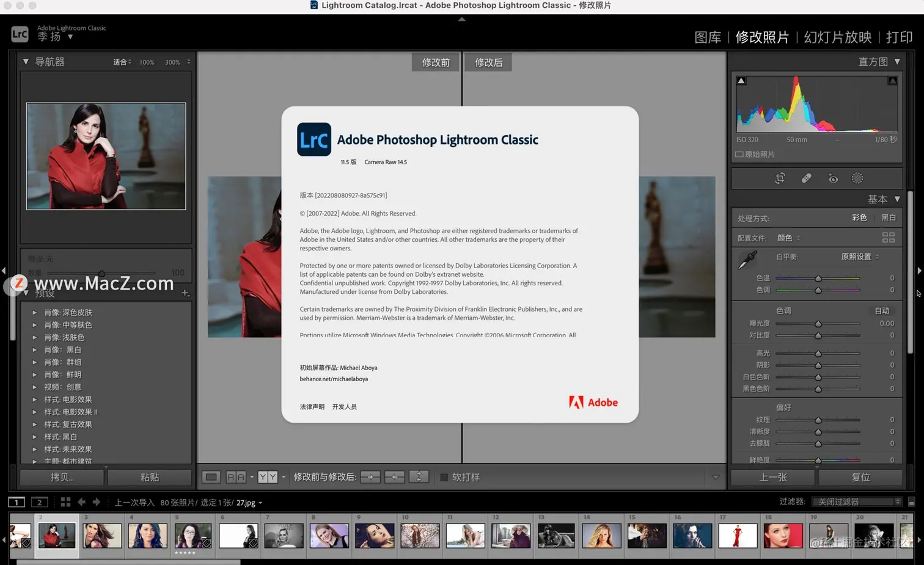
Task: Switch to the 打印 Print module
Action: pos(900,37)
